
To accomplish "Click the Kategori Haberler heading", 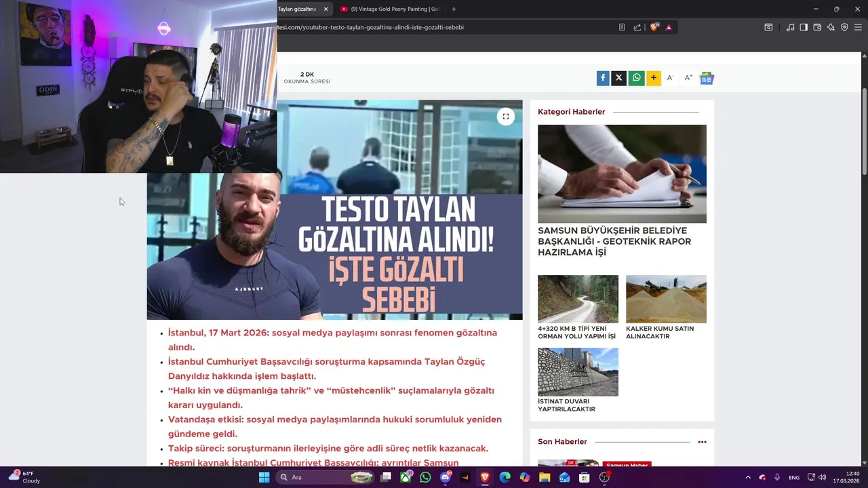I will [x=571, y=112].
